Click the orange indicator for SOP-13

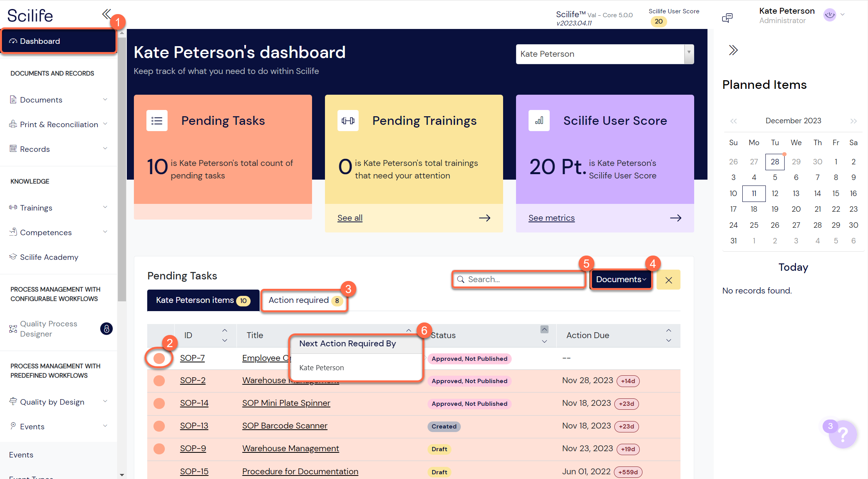pyautogui.click(x=159, y=426)
